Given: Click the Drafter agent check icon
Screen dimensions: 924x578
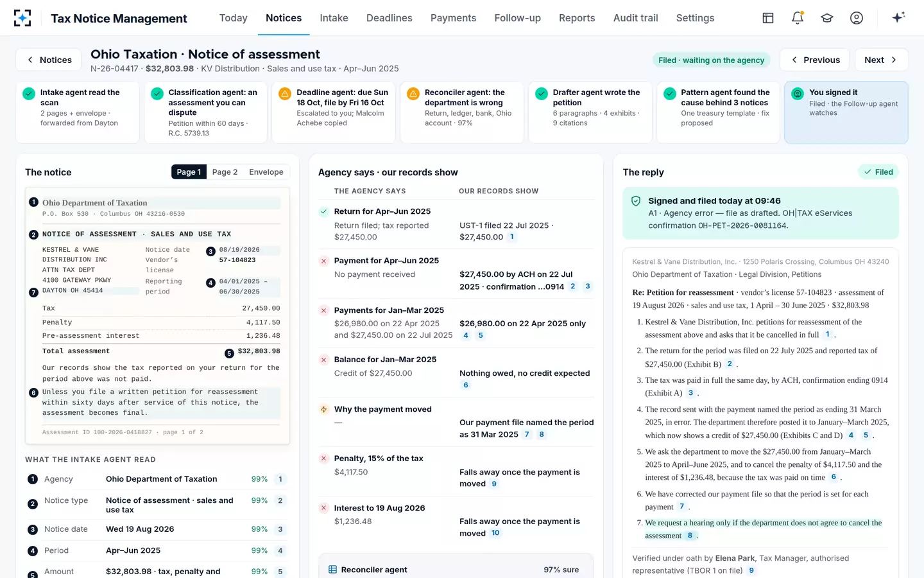Looking at the screenshot, I should coord(542,94).
